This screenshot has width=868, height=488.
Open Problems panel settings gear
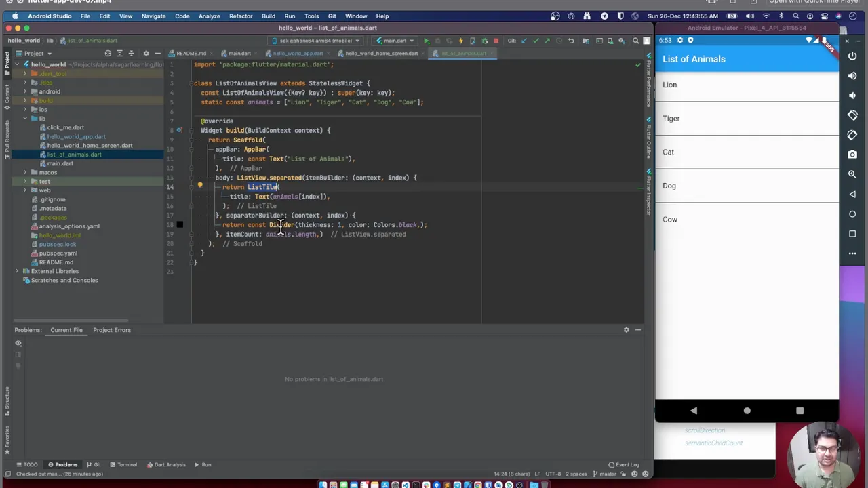tap(627, 330)
